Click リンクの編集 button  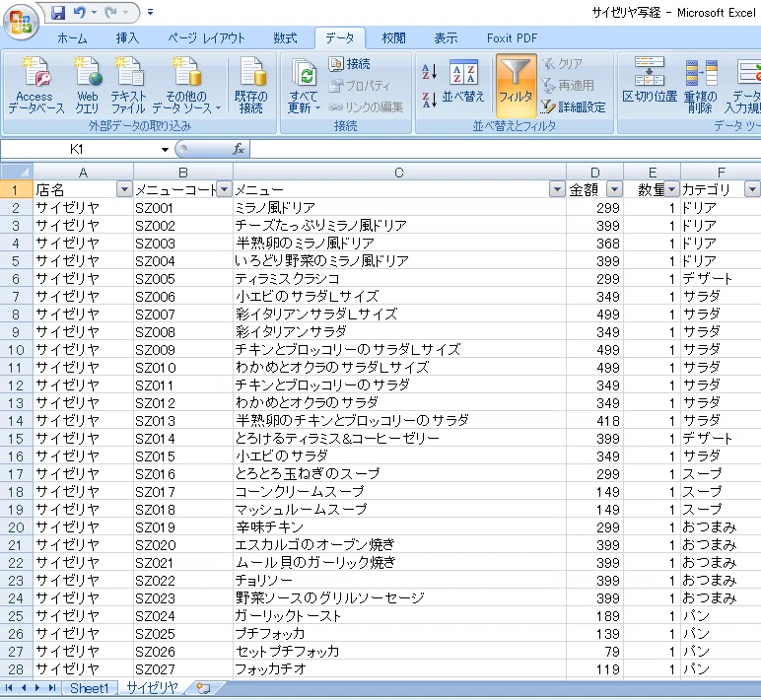[x=366, y=106]
